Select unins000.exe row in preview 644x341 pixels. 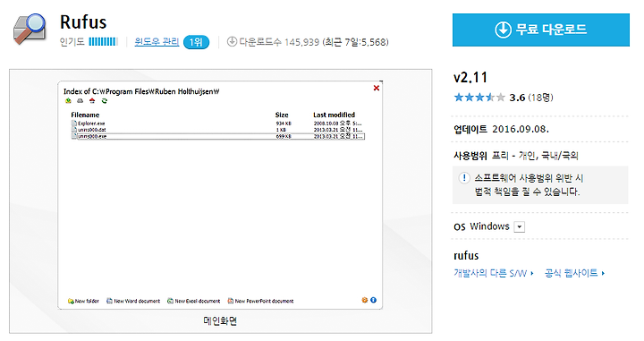217,136
